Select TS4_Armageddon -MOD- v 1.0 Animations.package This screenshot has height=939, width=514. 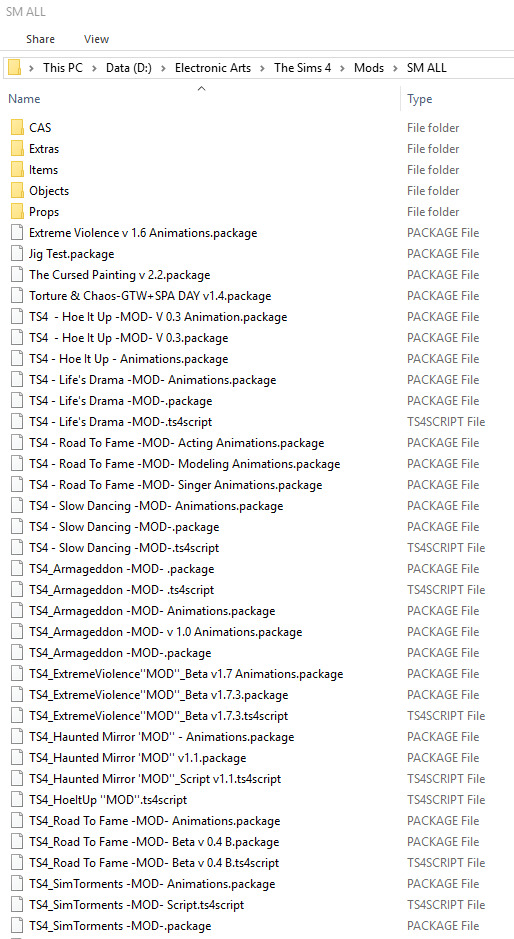pos(165,632)
